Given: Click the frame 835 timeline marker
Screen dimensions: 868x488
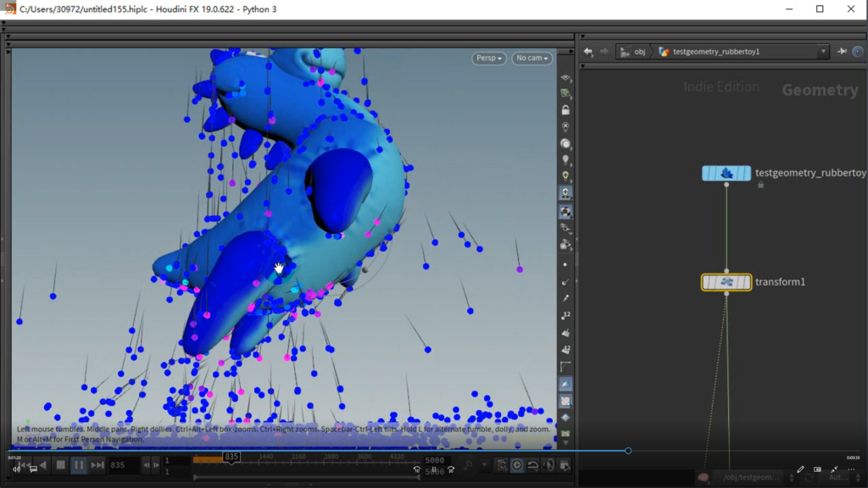Looking at the screenshot, I should (x=231, y=457).
